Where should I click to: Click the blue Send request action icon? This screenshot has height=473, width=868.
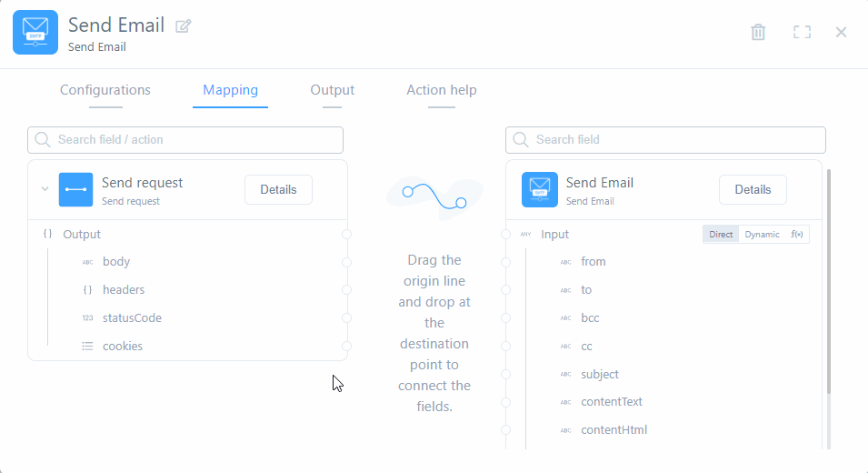76,190
